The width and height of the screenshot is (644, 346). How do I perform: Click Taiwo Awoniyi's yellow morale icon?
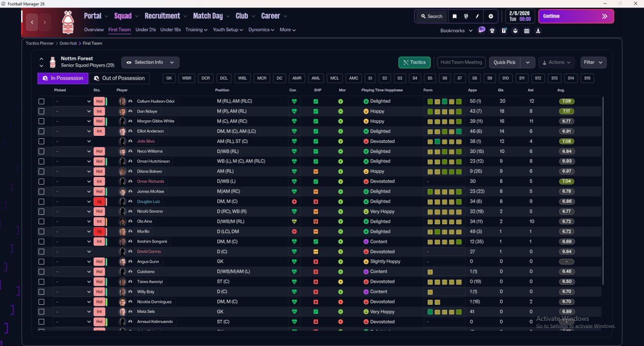(341, 282)
